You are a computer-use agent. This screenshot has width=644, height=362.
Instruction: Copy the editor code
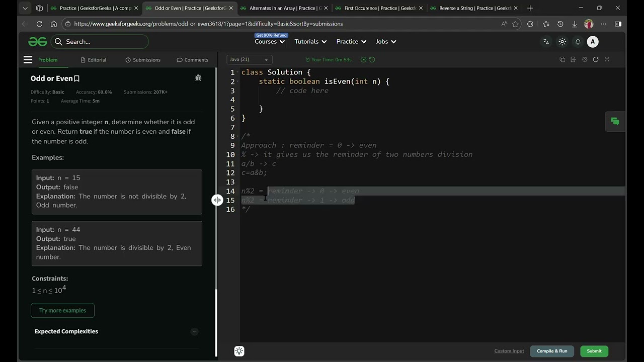point(562,60)
